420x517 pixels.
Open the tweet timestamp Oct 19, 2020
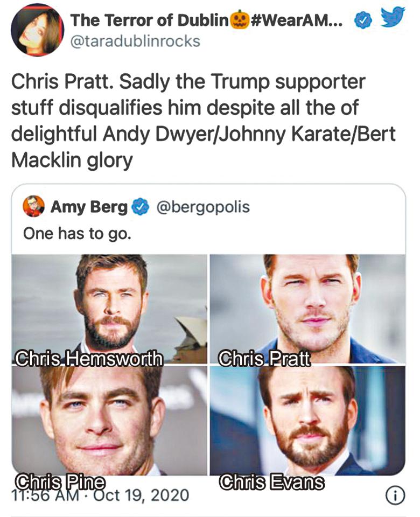coord(100,494)
